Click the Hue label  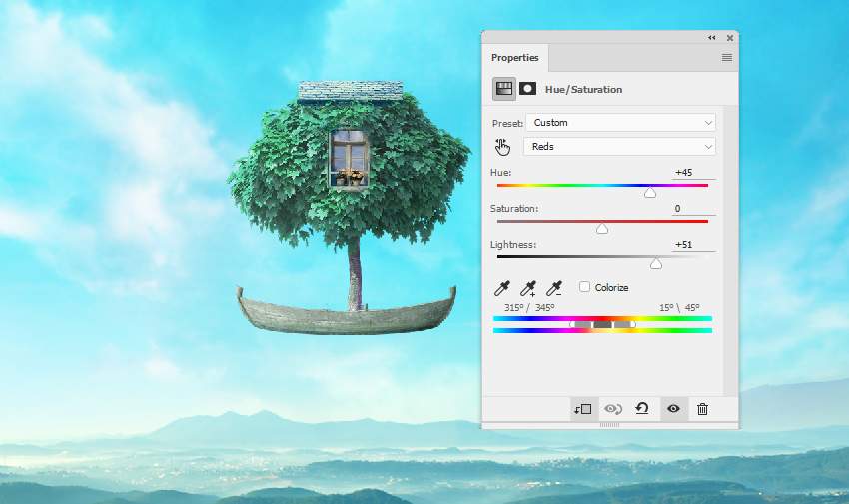[x=500, y=173]
